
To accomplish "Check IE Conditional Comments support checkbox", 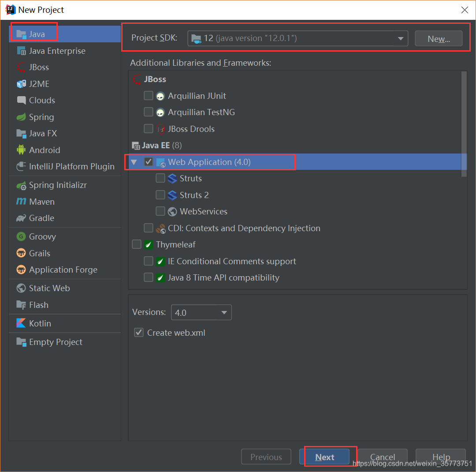I will point(149,261).
